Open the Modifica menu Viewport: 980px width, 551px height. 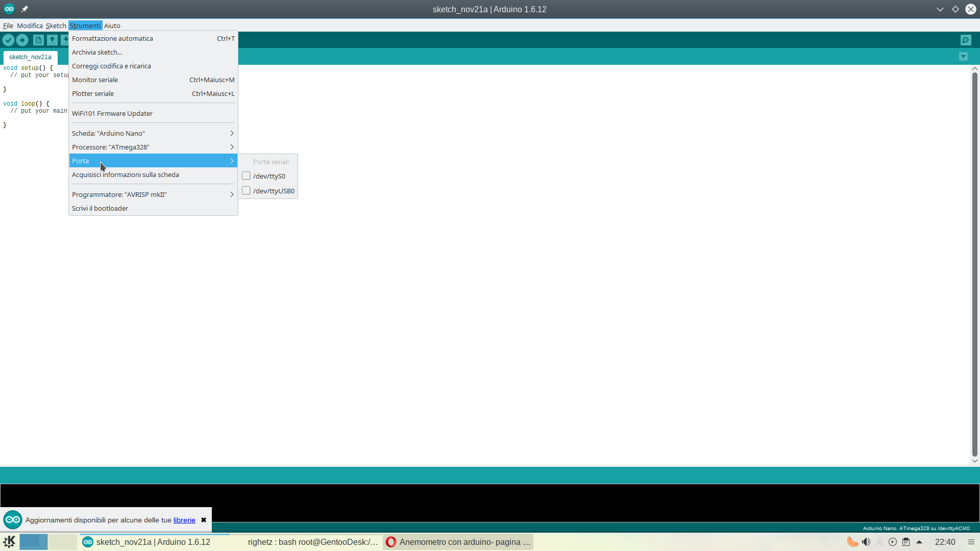[30, 26]
